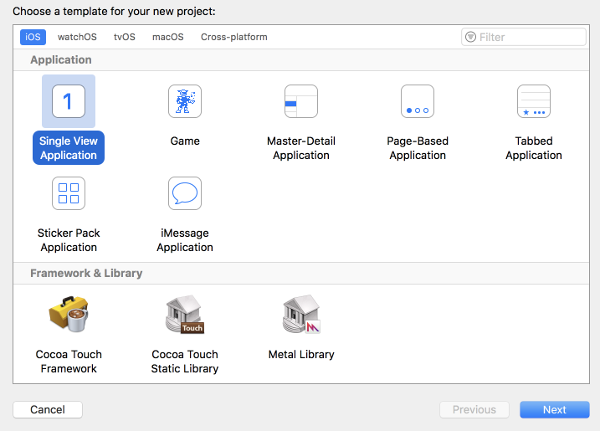
Task: Click the filter icon in search field
Action: click(x=470, y=37)
